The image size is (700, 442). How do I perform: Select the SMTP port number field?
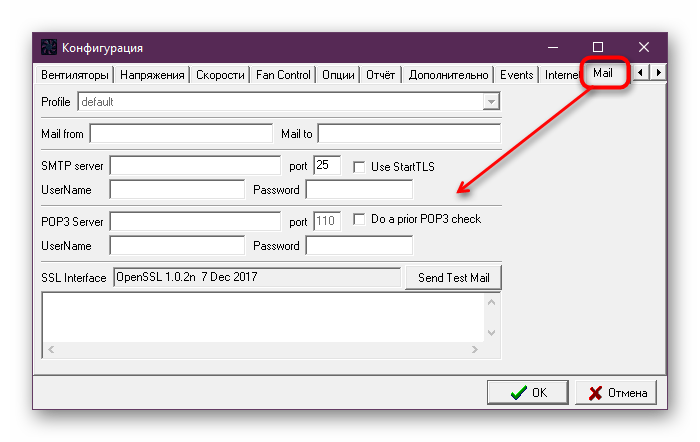pyautogui.click(x=327, y=165)
